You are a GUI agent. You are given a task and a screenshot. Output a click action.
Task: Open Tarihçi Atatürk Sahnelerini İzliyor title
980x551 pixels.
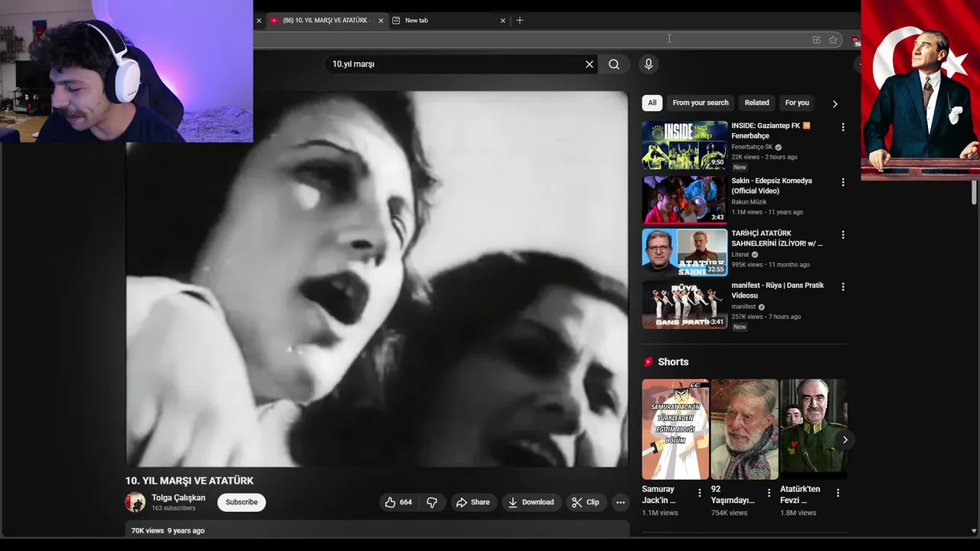(776, 238)
